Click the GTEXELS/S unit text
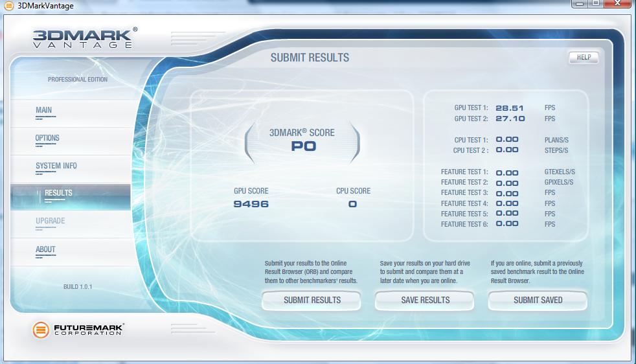The image size is (636, 364). tap(560, 172)
